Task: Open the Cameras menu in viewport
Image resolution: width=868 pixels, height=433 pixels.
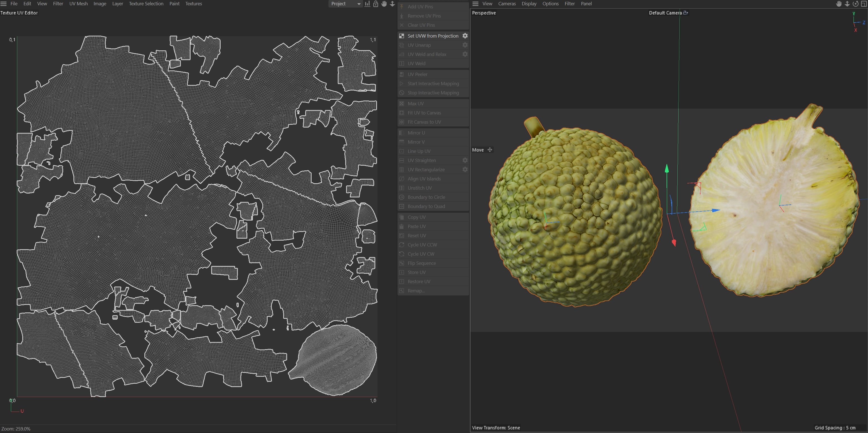Action: 507,4
